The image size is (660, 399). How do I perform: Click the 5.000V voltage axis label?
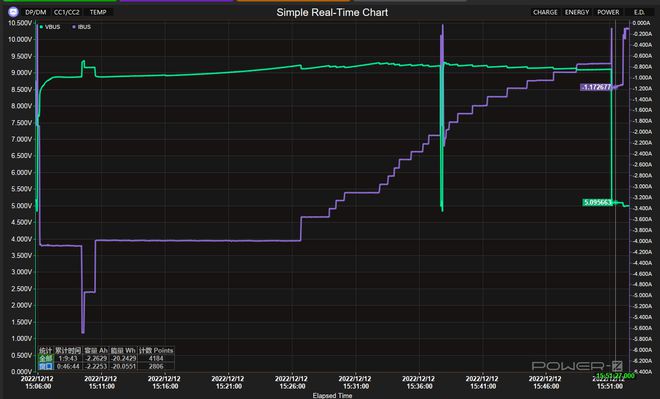point(21,206)
